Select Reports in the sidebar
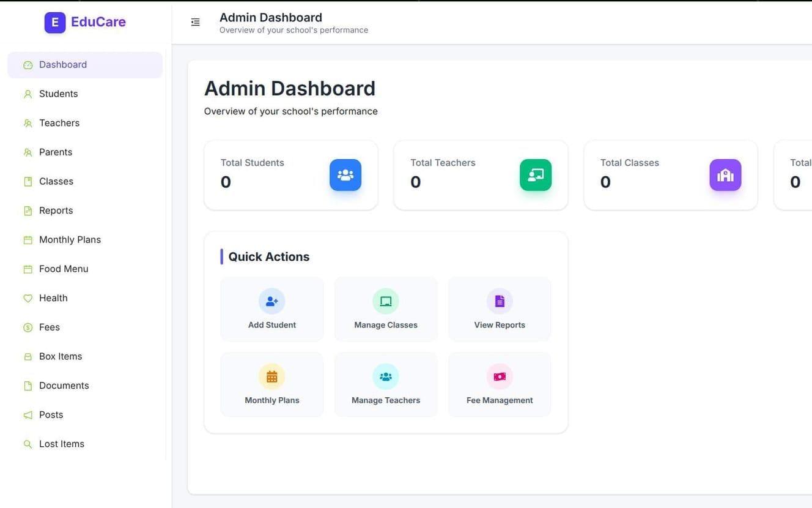812x508 pixels. pos(85,211)
